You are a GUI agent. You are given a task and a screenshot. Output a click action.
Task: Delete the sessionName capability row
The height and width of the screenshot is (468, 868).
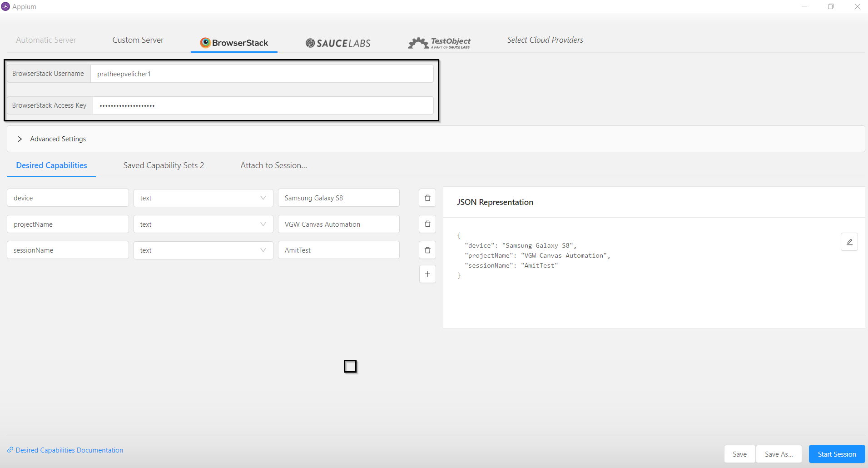427,249
